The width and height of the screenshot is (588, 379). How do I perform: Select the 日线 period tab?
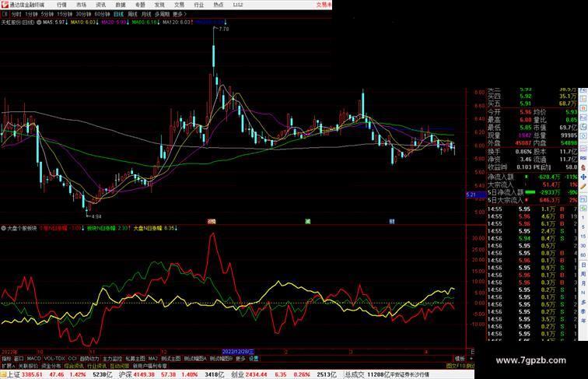pos(118,14)
